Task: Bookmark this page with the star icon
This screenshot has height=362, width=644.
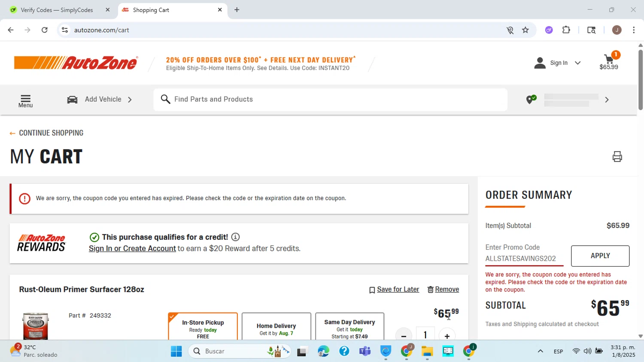Action: point(526,30)
